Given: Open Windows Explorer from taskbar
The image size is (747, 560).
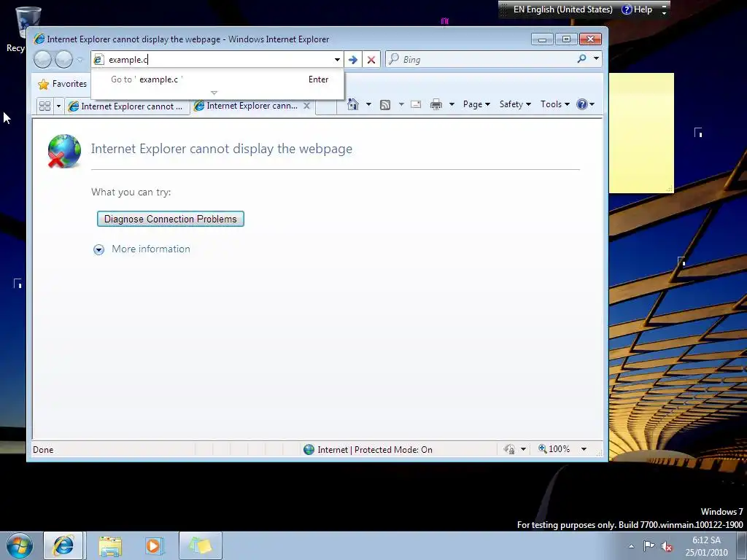Looking at the screenshot, I should click(x=111, y=545).
